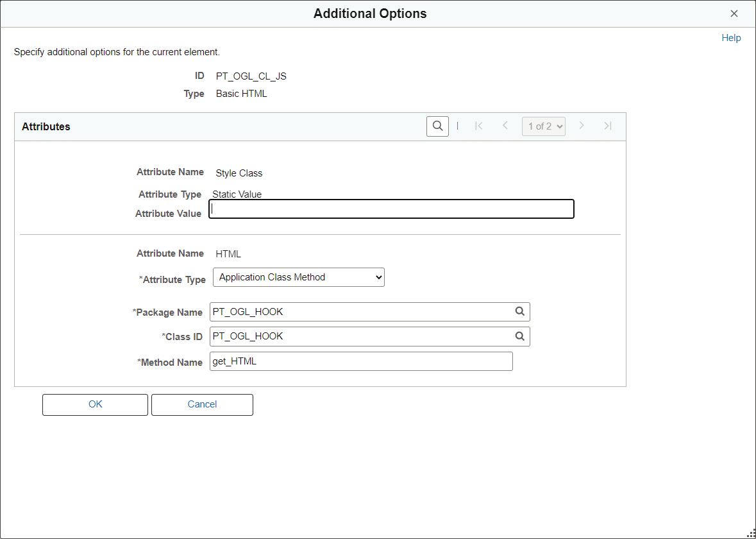Viewport: 756px width, 539px height.
Task: Click inside the empty Attribute Value field
Action: [391, 209]
